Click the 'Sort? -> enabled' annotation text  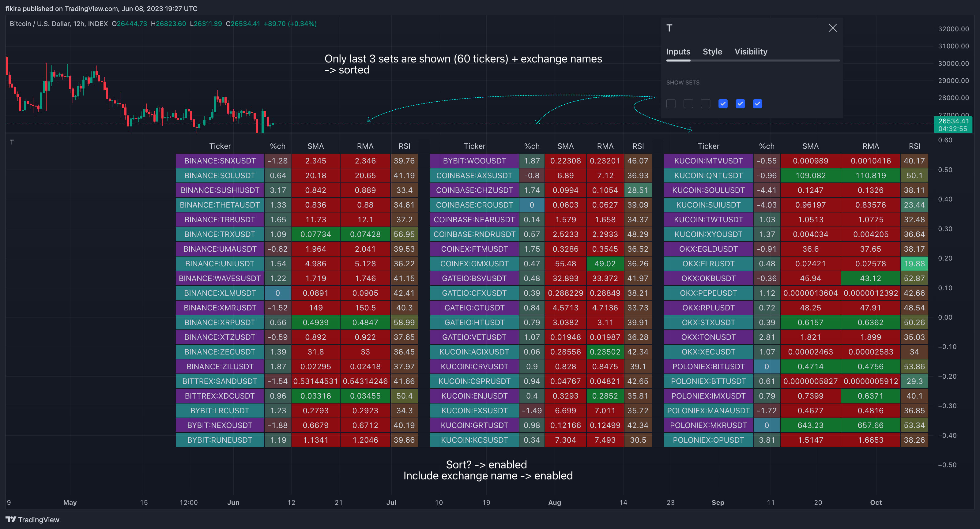tap(486, 465)
